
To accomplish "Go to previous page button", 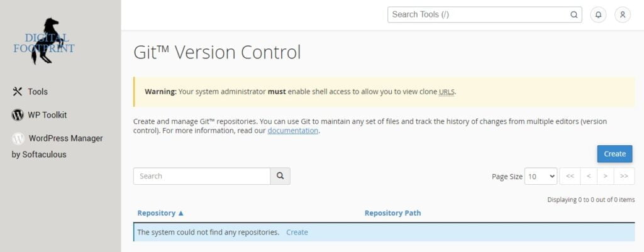I will pos(589,176).
